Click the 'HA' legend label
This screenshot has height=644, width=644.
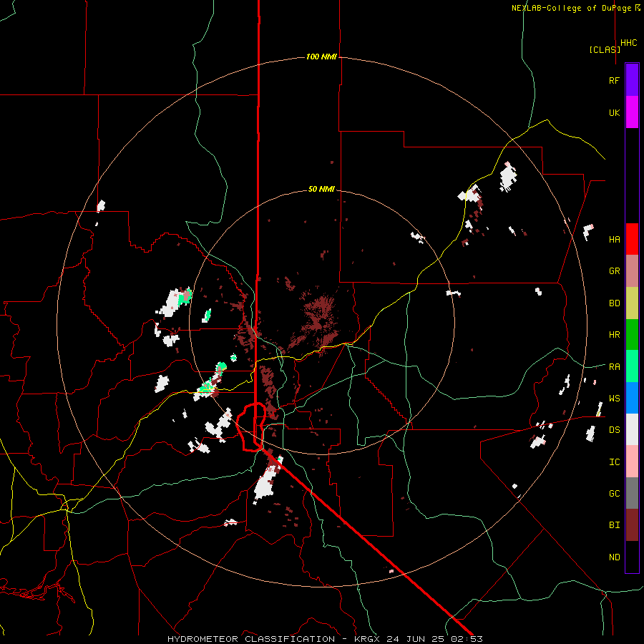click(x=614, y=240)
